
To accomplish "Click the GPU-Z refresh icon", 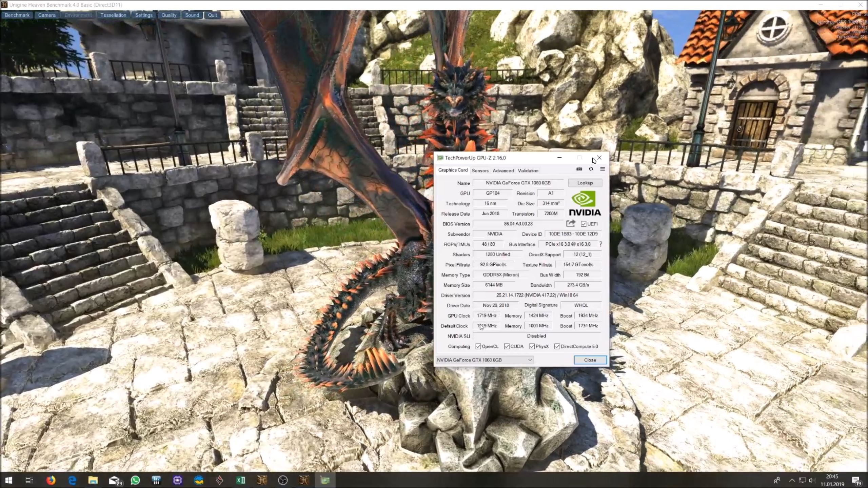I will (591, 169).
